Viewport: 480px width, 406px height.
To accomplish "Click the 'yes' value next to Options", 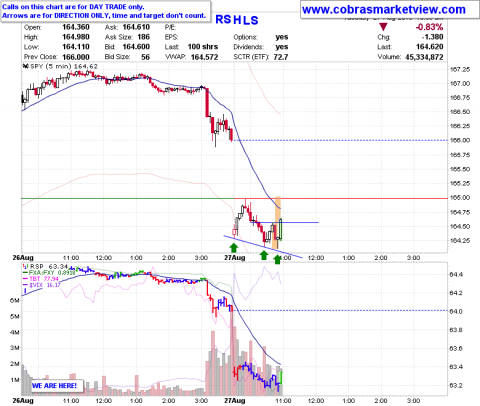I will [282, 37].
